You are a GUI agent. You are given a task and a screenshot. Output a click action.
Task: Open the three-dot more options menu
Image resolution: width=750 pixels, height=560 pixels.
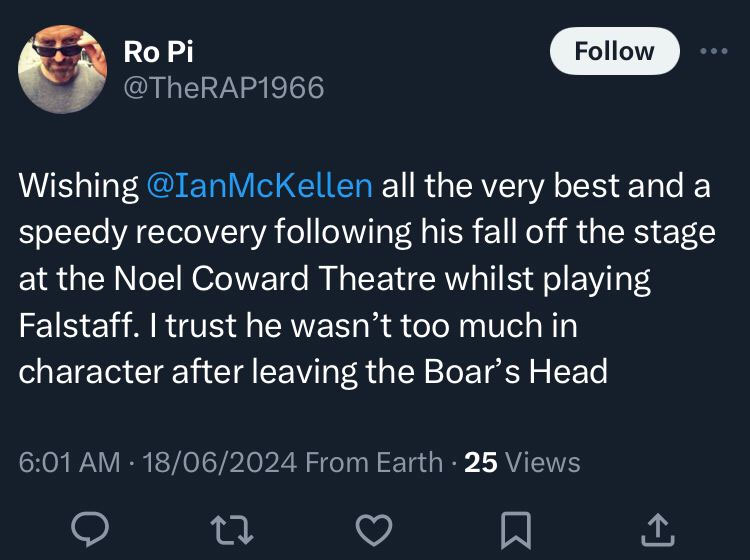714,51
